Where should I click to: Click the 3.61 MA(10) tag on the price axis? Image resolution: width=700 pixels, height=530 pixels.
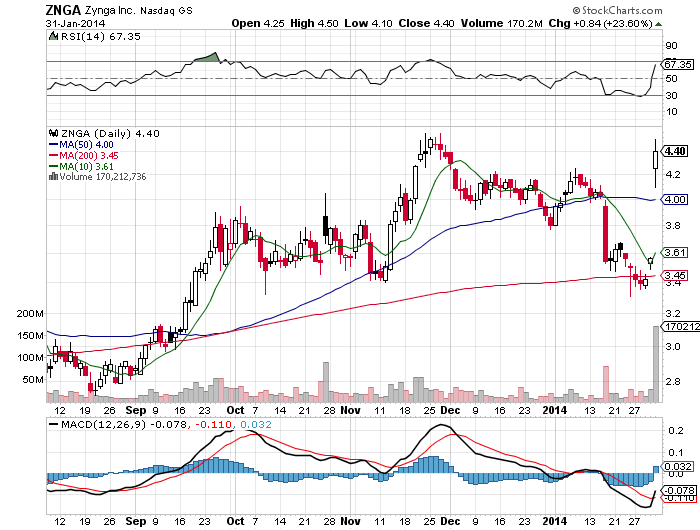(x=675, y=252)
